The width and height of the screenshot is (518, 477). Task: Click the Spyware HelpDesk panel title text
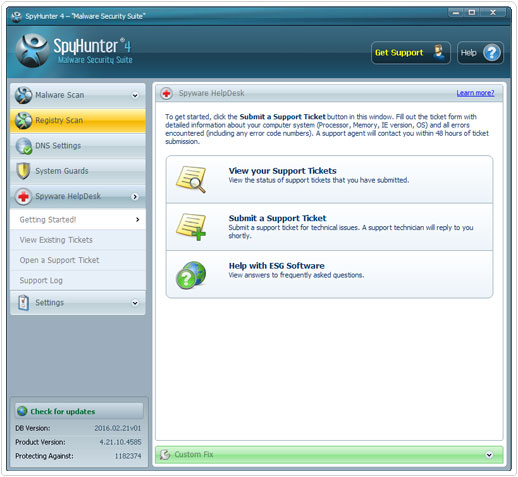pyautogui.click(x=211, y=93)
